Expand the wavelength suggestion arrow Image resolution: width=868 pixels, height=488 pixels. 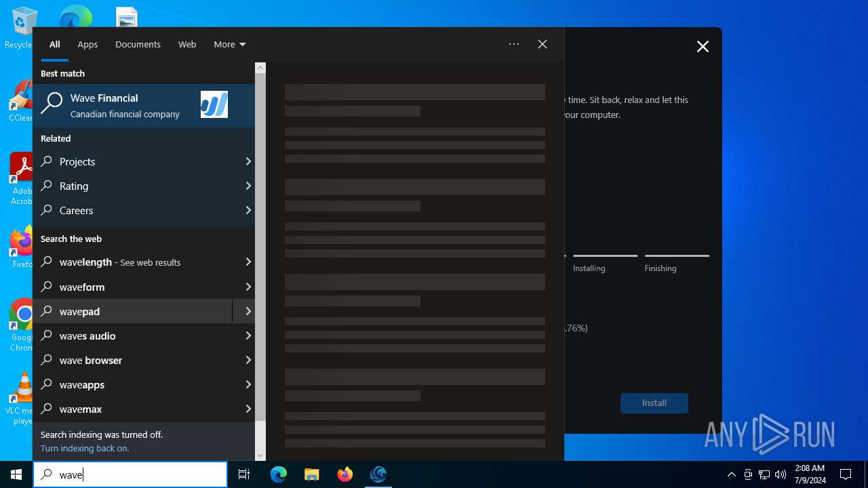coord(248,262)
